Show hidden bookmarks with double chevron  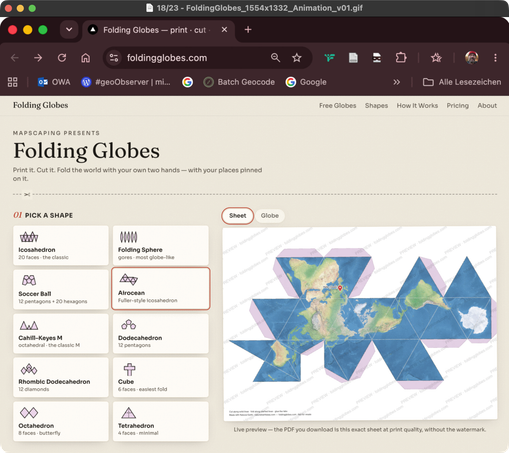(396, 82)
